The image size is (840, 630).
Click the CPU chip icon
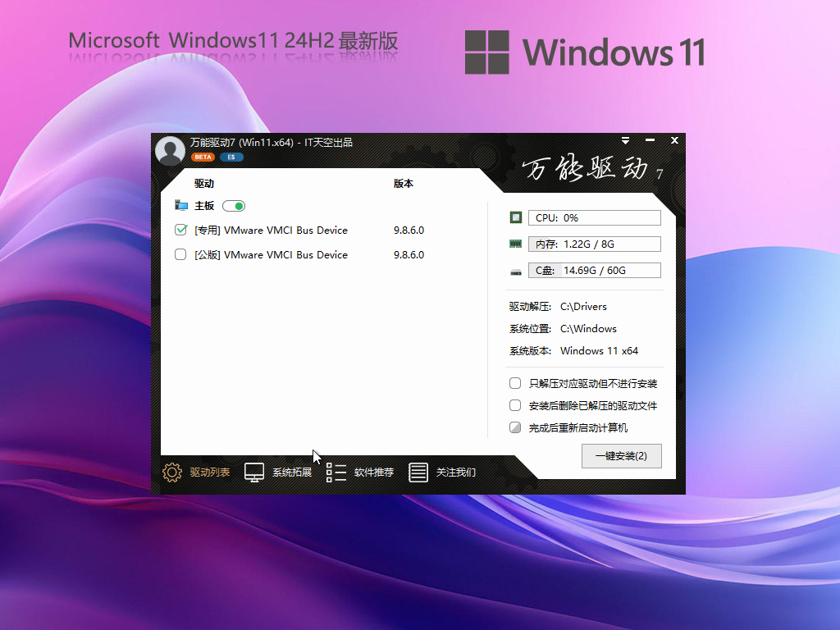[515, 217]
